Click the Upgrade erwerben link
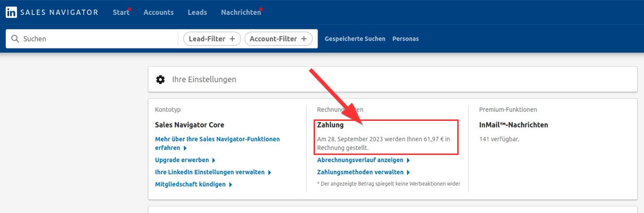Screen dimensions: 644x213 coord(185,160)
